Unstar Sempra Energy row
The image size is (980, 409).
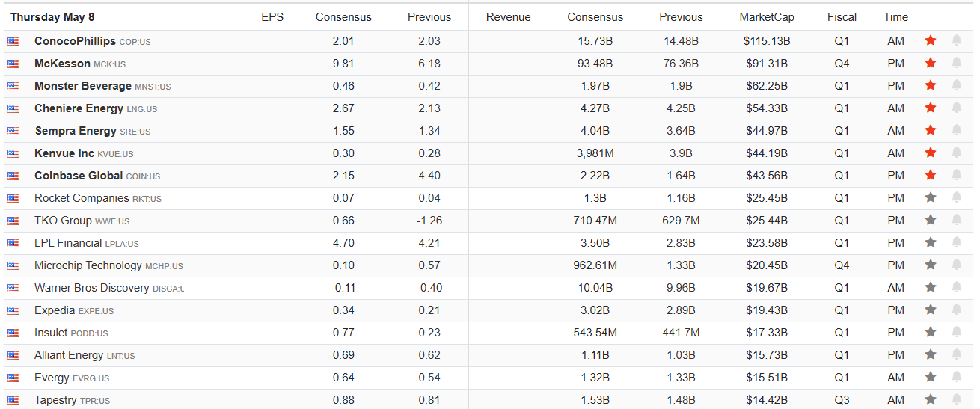pos(931,131)
